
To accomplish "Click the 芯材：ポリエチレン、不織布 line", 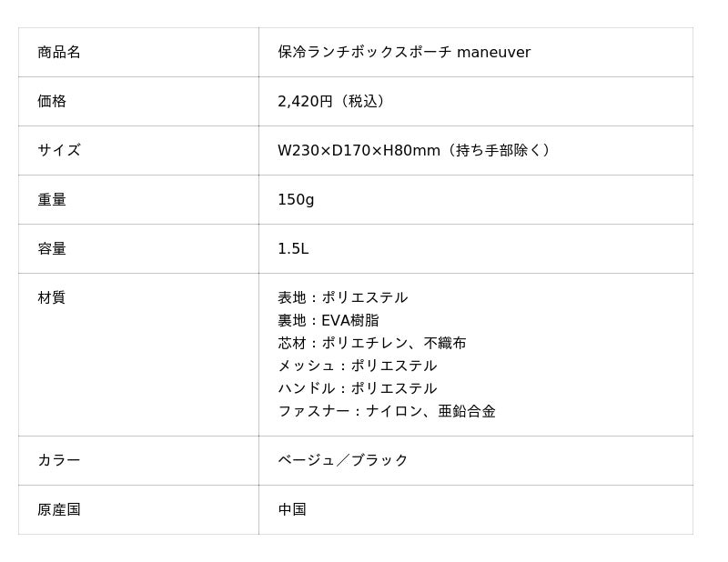I will pos(371,343).
